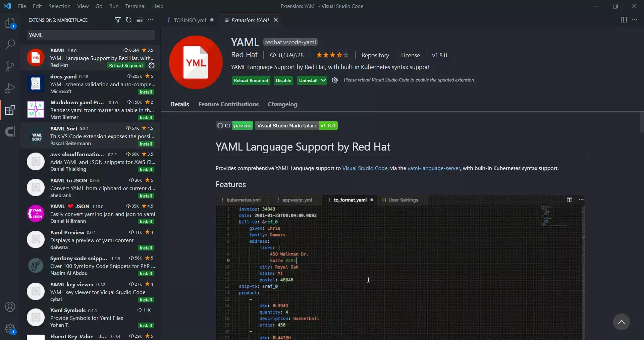Install the YAML key viewer extension

pyautogui.click(x=146, y=300)
